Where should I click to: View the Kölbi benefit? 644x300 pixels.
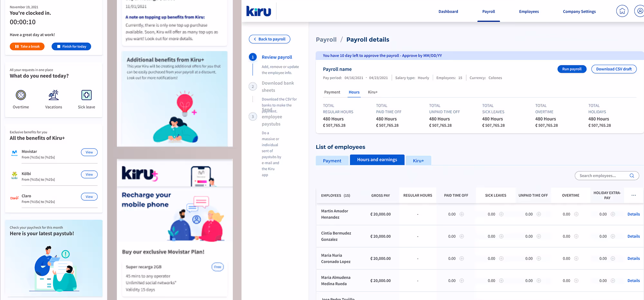[89, 174]
